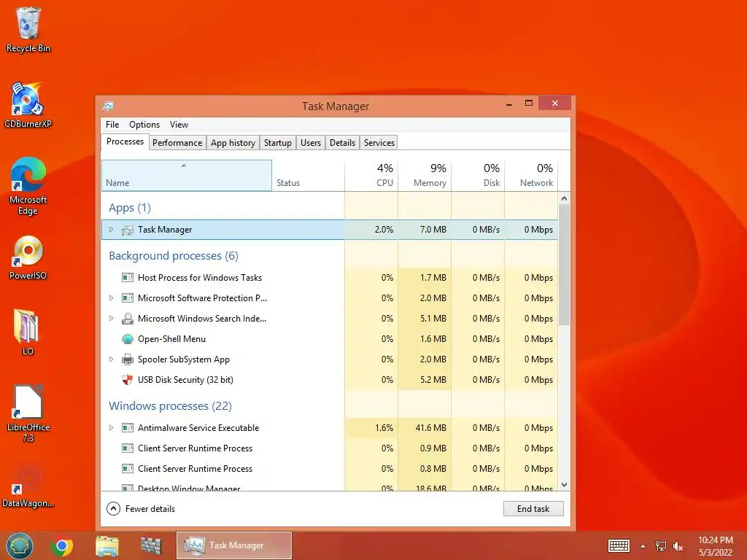Viewport: 747px width, 560px height.
Task: Click the Windows processes (22) heading
Action: tap(170, 405)
